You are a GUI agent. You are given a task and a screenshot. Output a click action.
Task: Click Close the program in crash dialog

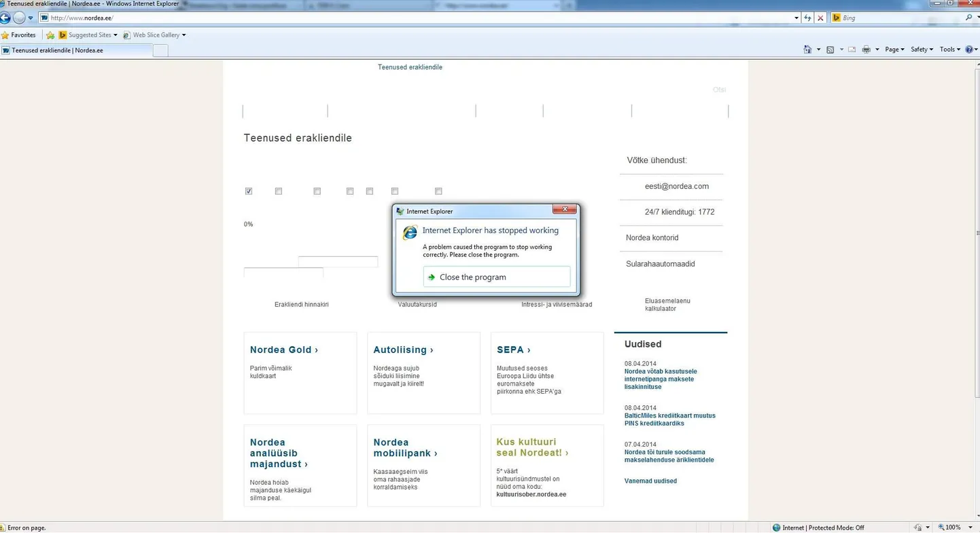496,277
